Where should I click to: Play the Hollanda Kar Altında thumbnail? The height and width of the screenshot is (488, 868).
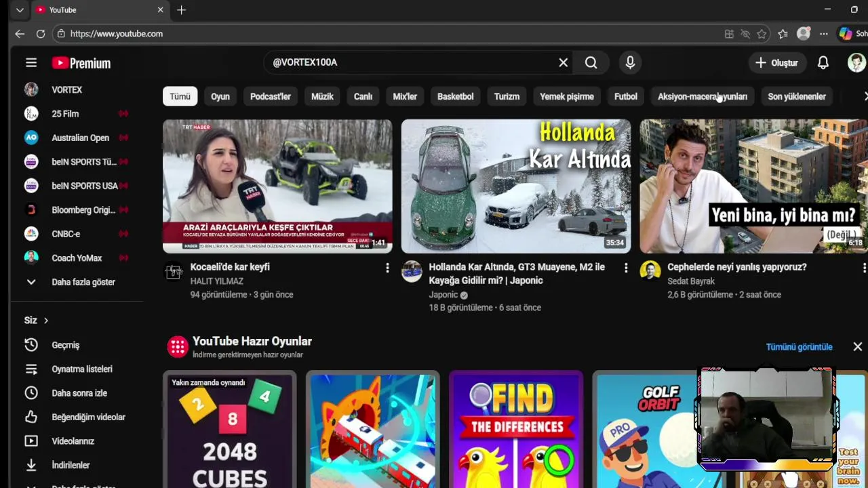click(516, 186)
